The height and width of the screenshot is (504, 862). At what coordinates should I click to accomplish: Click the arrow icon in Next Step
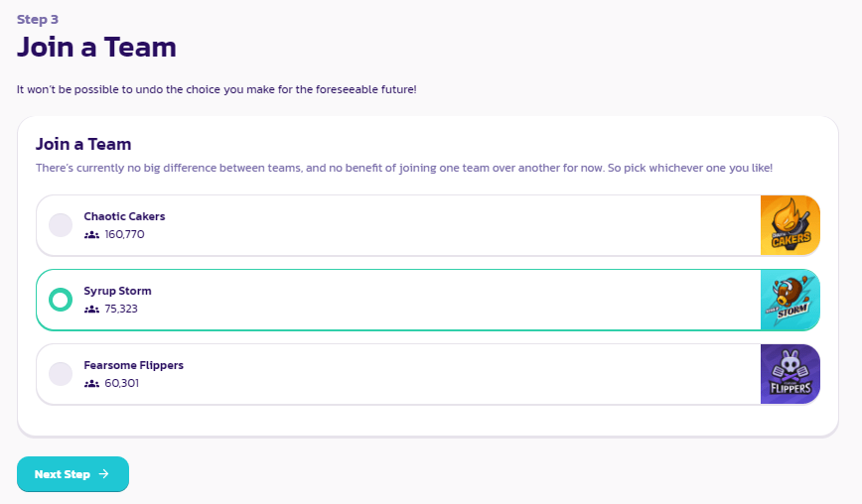click(x=104, y=474)
